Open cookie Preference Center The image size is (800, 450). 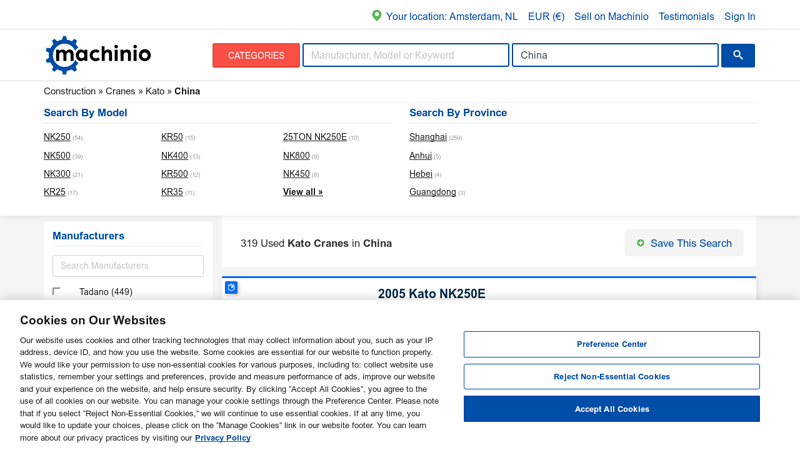[x=612, y=344]
